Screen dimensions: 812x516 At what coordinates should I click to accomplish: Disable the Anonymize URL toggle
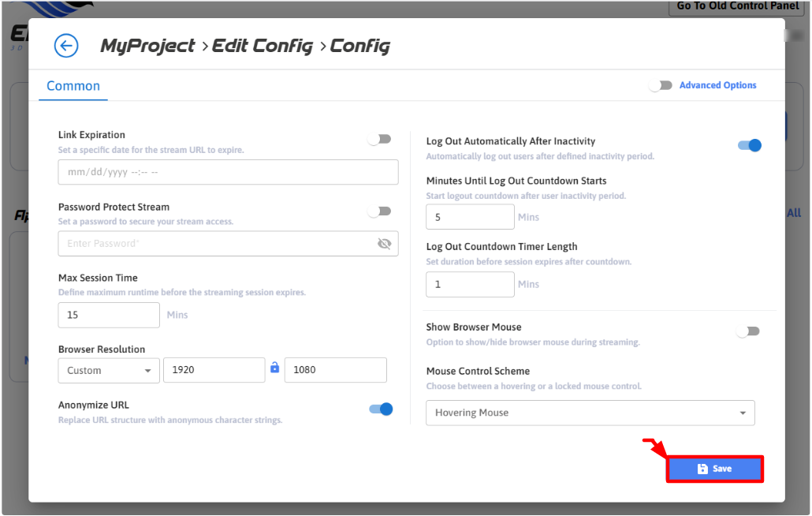click(x=381, y=409)
